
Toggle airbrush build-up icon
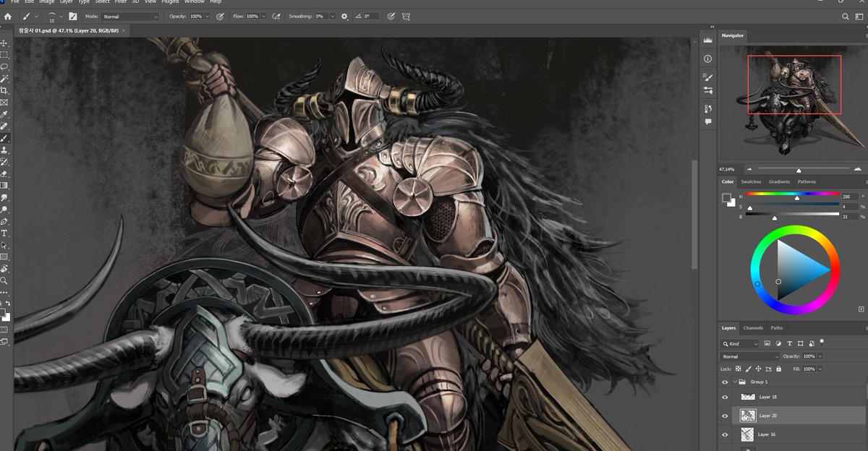pyautogui.click(x=276, y=16)
